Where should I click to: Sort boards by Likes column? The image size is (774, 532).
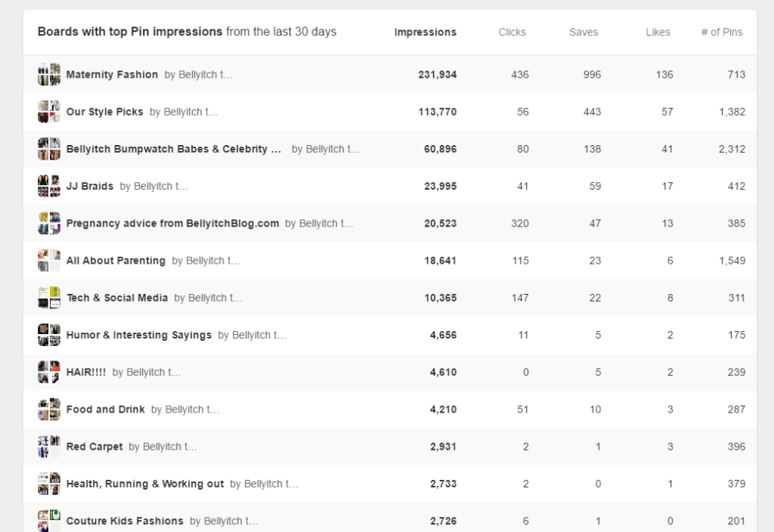[x=658, y=32]
